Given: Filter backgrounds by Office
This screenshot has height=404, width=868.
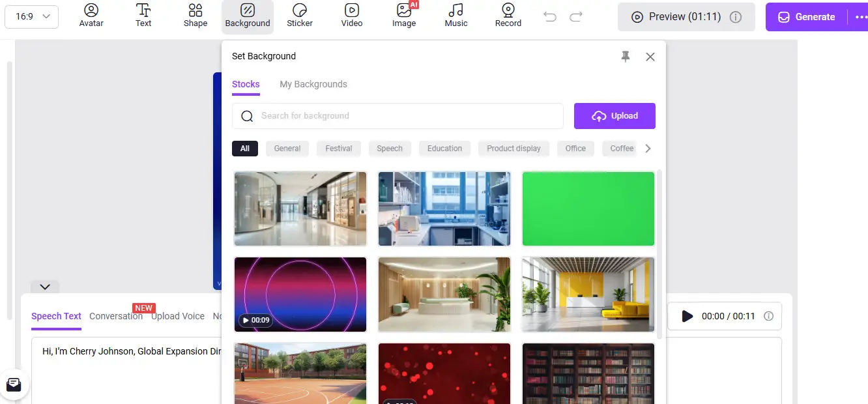Looking at the screenshot, I should click(575, 149).
